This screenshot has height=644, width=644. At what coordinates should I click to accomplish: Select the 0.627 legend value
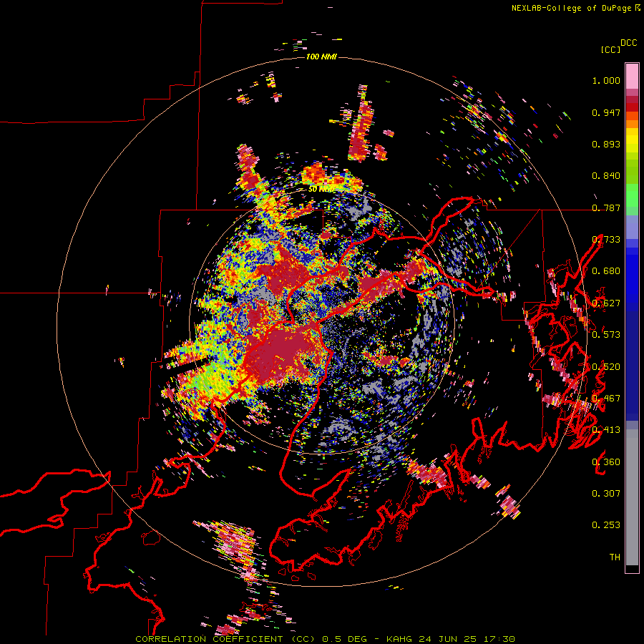click(x=606, y=303)
